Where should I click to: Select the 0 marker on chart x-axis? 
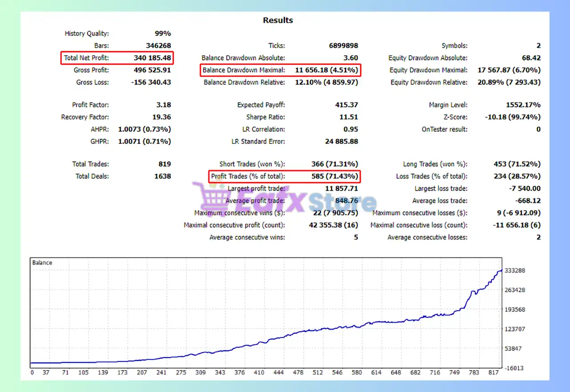32,372
